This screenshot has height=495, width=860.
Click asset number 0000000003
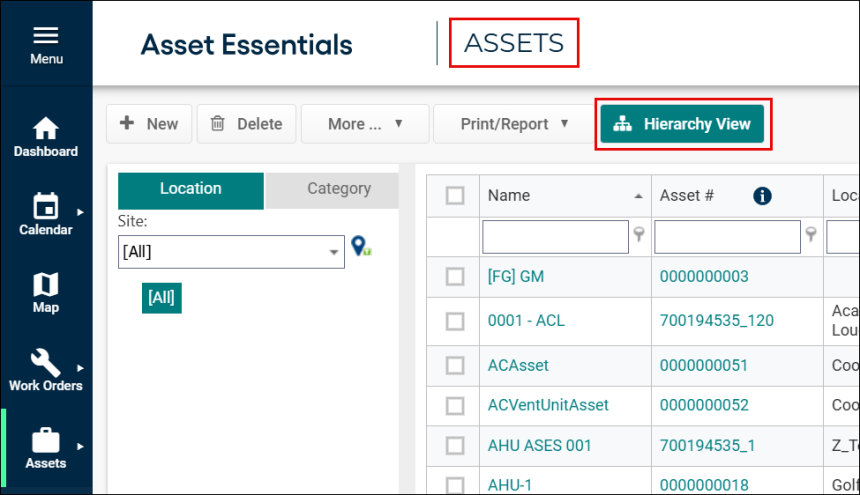pos(704,276)
